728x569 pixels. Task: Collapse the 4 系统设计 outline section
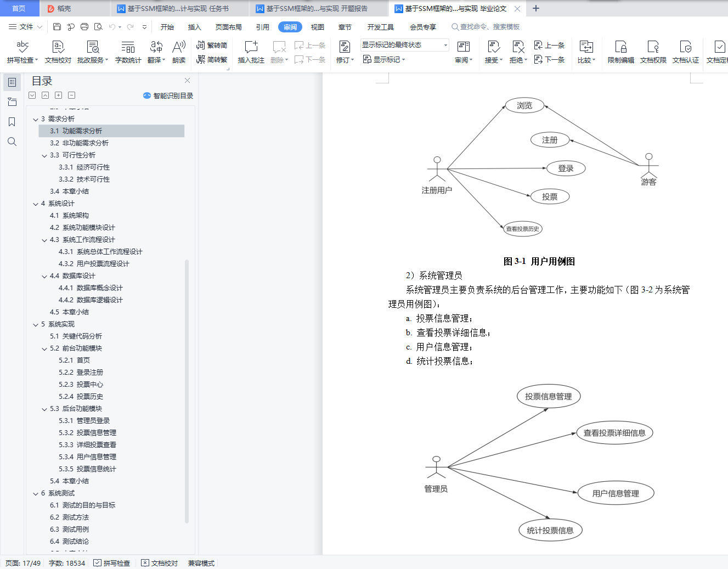36,204
